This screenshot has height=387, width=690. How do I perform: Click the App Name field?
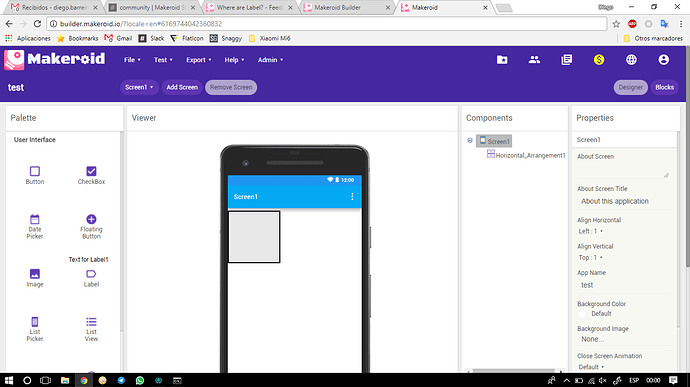point(625,285)
